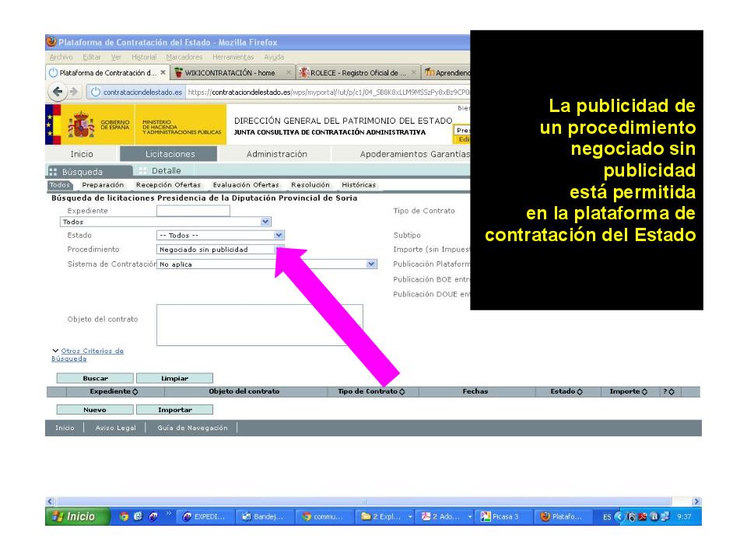This screenshot has width=747, height=560.
Task: Click the Nuevo button
Action: [x=95, y=410]
